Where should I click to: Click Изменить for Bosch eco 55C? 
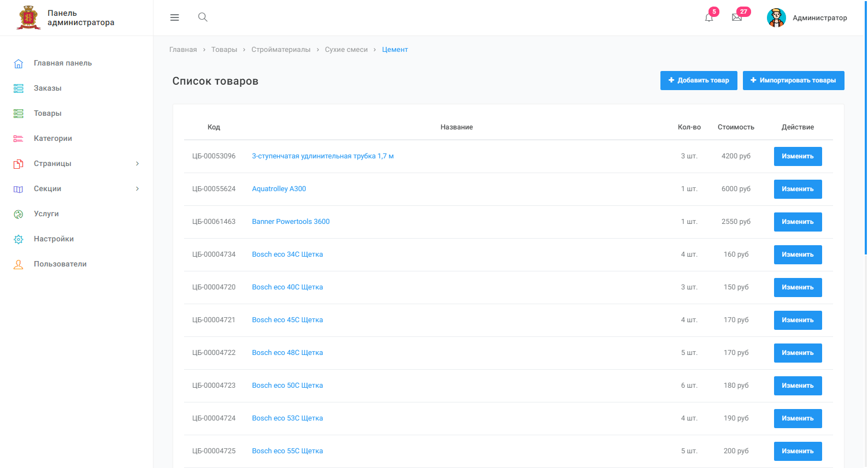pyautogui.click(x=798, y=451)
